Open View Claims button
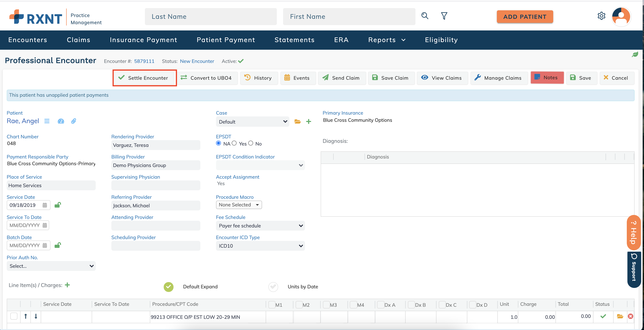 point(442,78)
